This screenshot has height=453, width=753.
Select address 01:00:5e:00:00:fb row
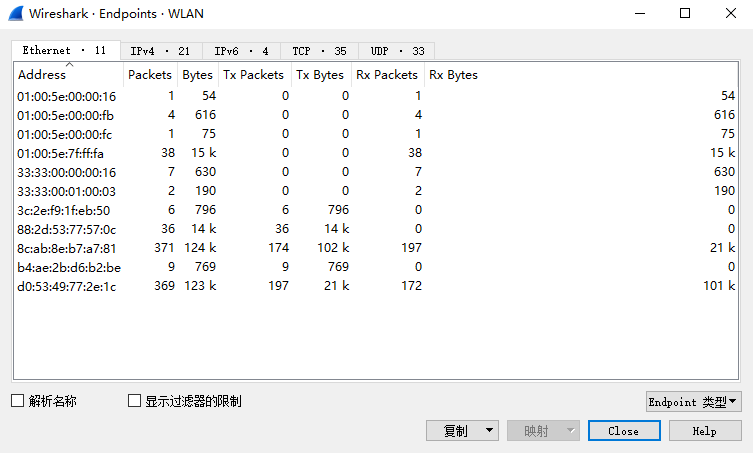click(x=376, y=115)
